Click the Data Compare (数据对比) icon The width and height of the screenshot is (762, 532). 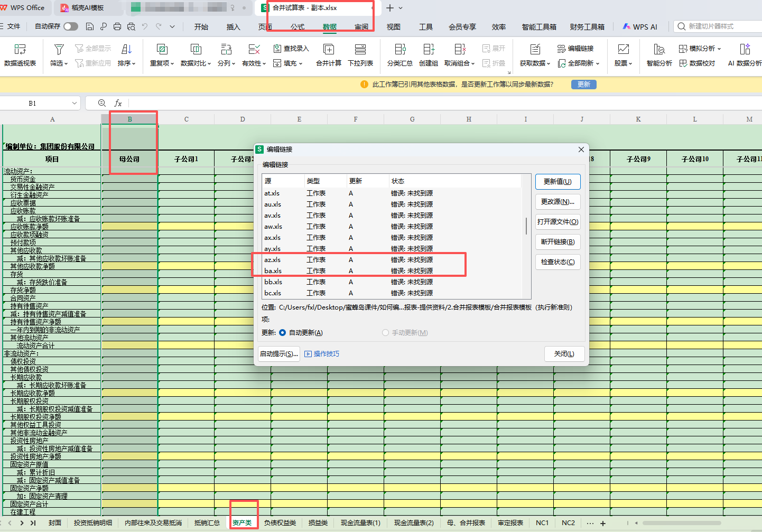coord(196,50)
